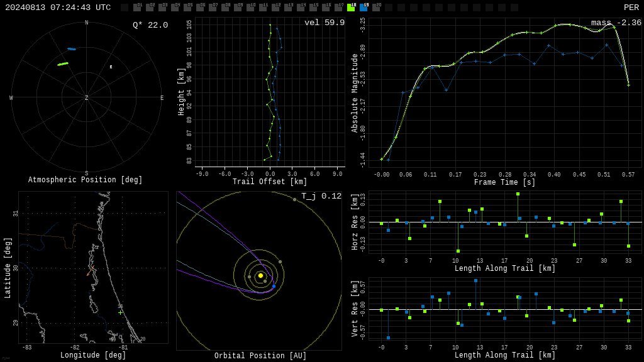The image size is (644, 362).
Task: Click the gray camera 10 indicator box
Action: pyautogui.click(x=250, y=8)
